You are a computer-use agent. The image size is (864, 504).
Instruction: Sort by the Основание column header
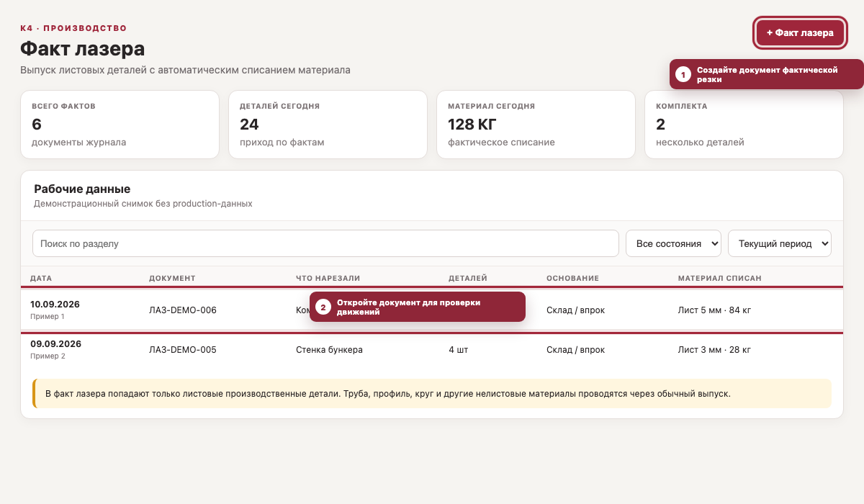pyautogui.click(x=572, y=278)
